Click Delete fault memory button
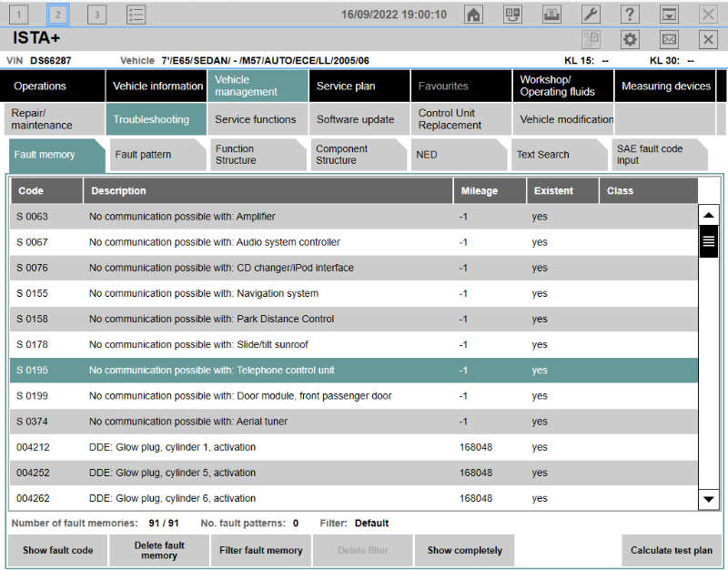 (159, 551)
